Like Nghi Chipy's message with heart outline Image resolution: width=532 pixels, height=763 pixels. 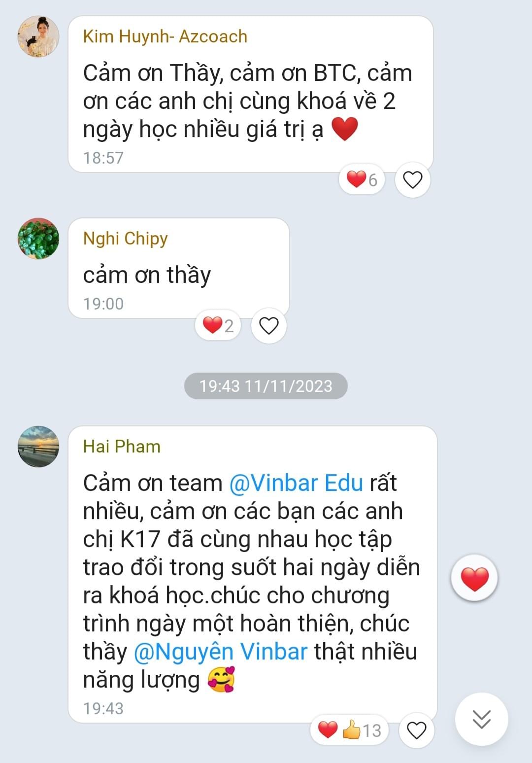(x=269, y=326)
